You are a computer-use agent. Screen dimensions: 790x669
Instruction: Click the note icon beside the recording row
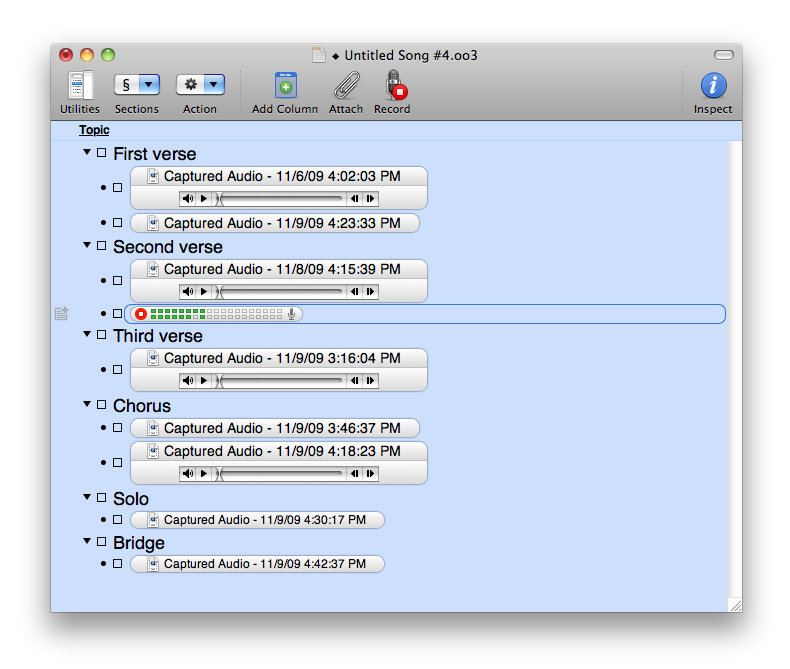click(x=61, y=314)
